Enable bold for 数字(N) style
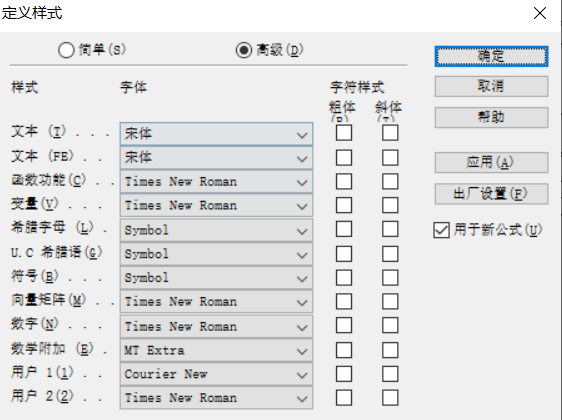The width and height of the screenshot is (562, 420). coord(344,326)
